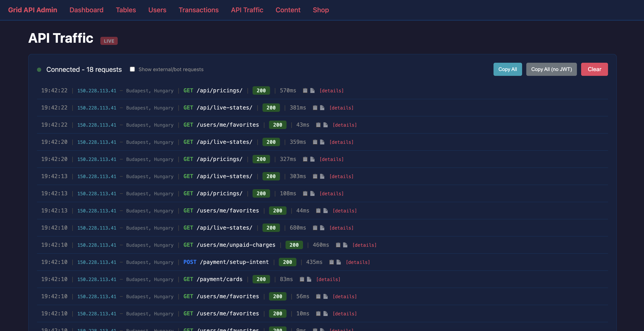Open the Dashboard nav item
644x331 pixels.
tap(86, 10)
